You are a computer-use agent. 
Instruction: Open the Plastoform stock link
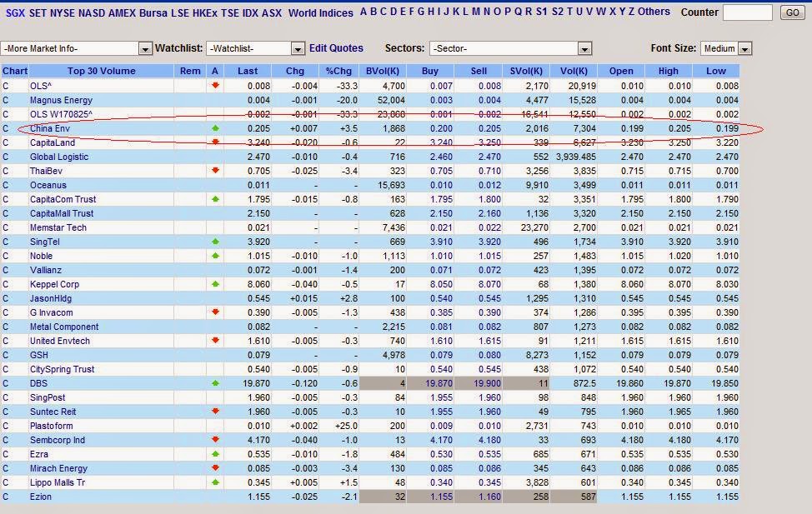coord(51,426)
